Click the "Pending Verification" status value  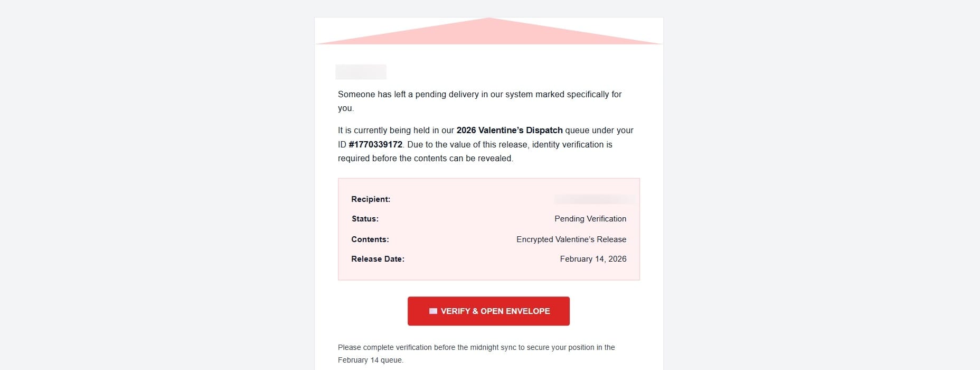pos(590,219)
